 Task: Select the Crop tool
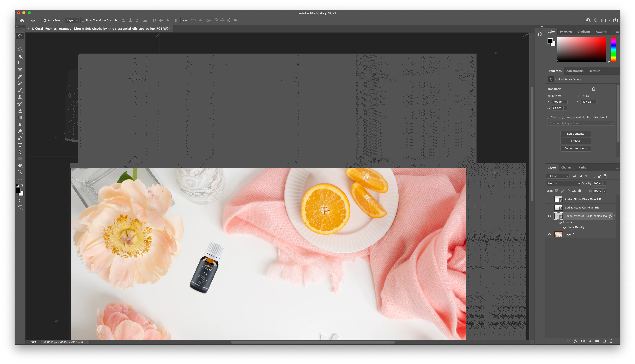tap(20, 63)
